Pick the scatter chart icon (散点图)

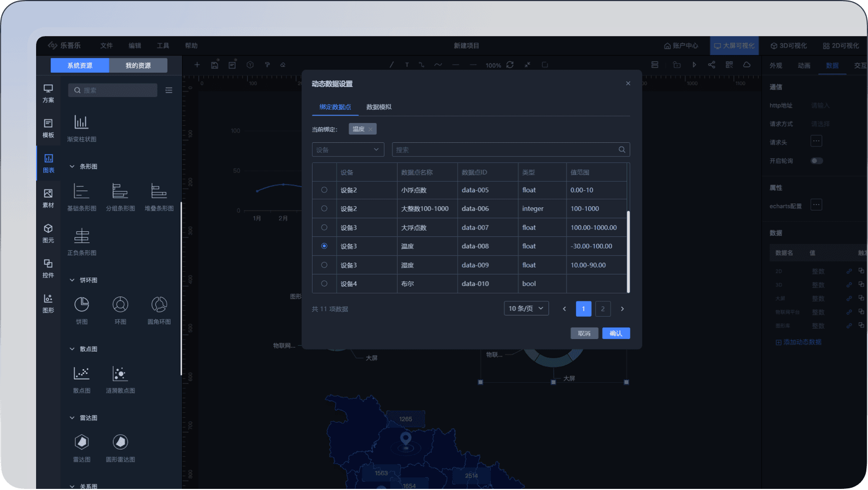pyautogui.click(x=81, y=374)
